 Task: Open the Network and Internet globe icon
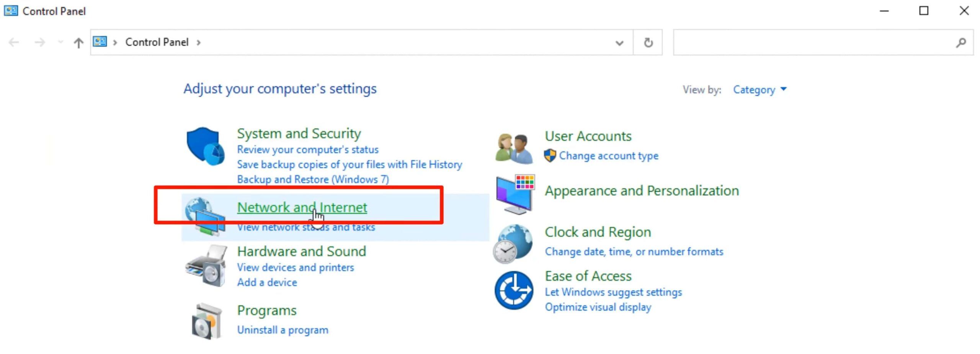click(x=204, y=215)
